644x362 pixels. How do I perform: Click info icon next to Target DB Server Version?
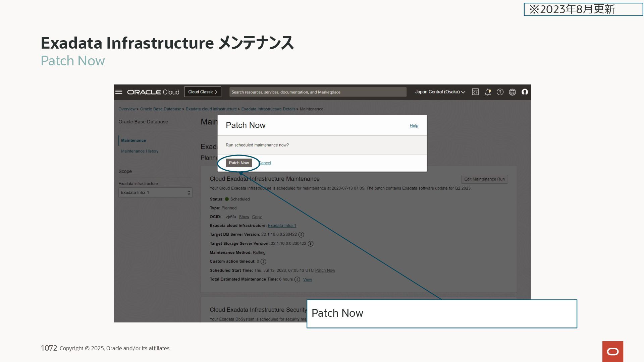[301, 235]
